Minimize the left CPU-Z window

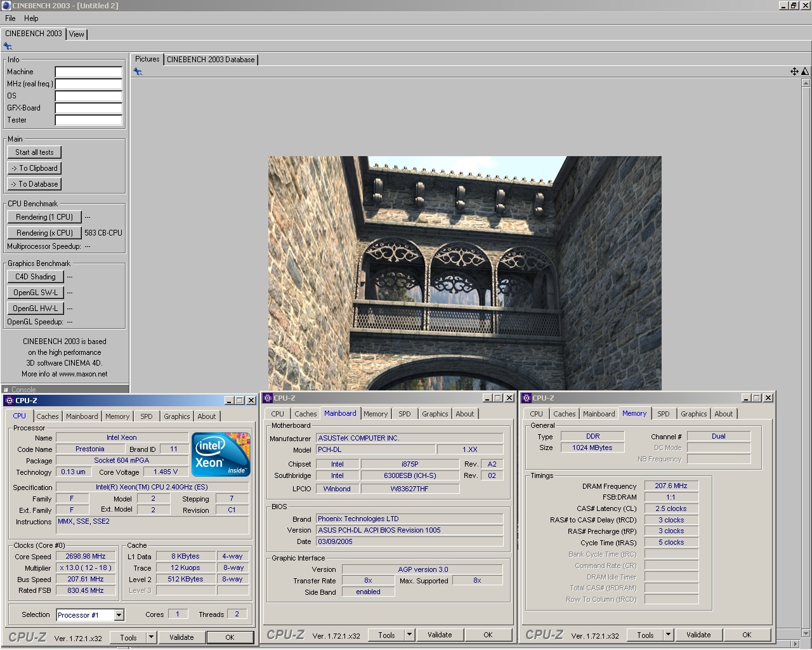click(x=229, y=401)
